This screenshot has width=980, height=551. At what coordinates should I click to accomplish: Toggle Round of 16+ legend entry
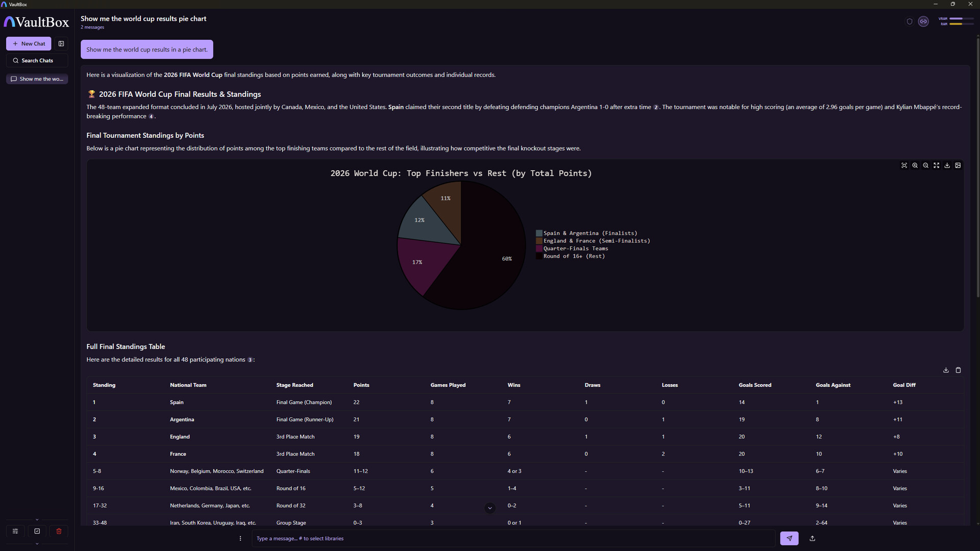571,257
